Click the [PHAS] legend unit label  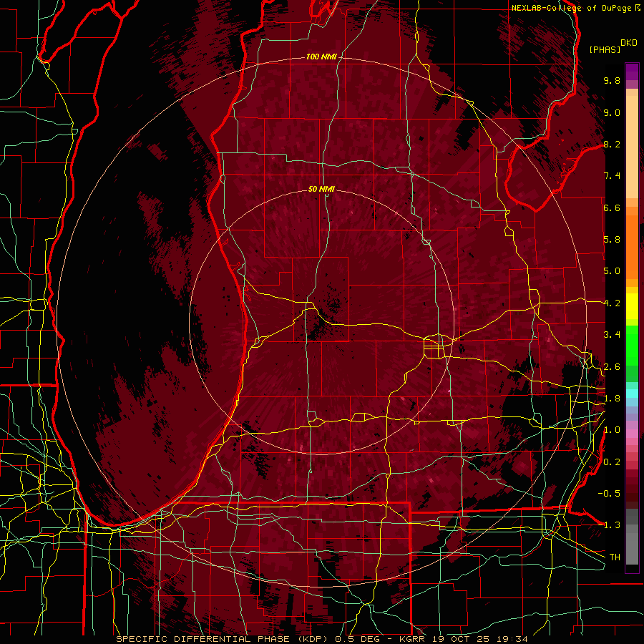[x=605, y=49]
